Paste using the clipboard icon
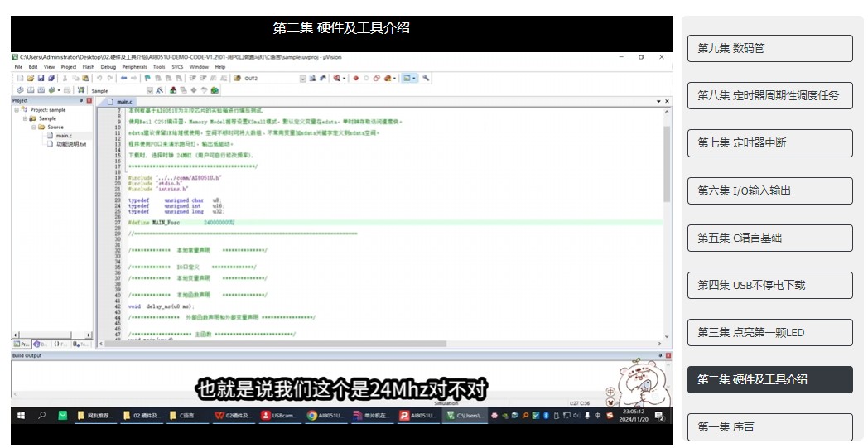This screenshot has width=868, height=448. click(86, 78)
